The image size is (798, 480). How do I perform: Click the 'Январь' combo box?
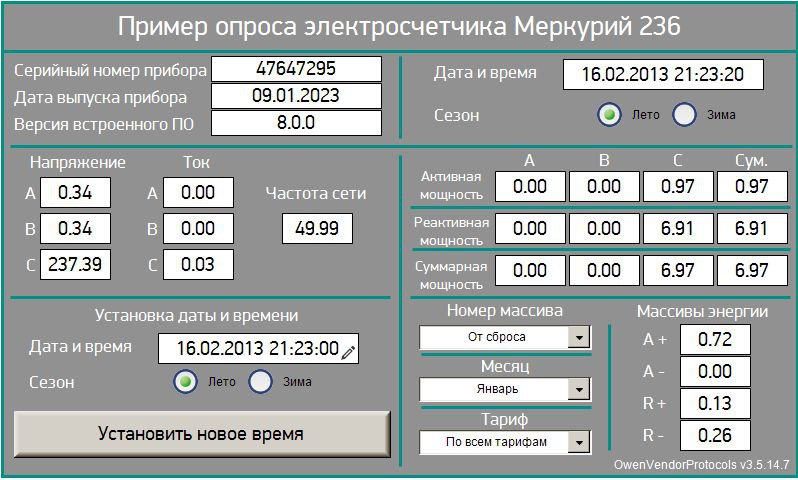click(505, 389)
